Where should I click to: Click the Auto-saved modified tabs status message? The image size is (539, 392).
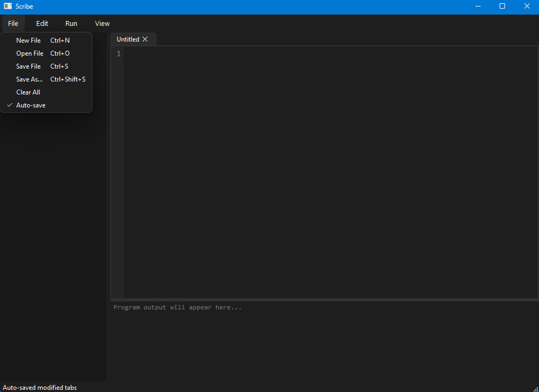(x=40, y=388)
